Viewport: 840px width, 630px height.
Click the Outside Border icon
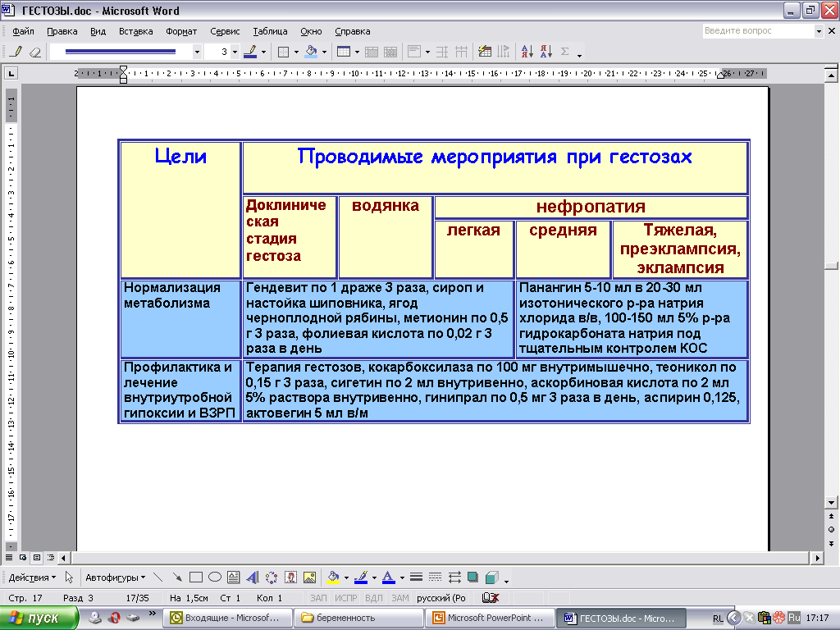point(283,52)
